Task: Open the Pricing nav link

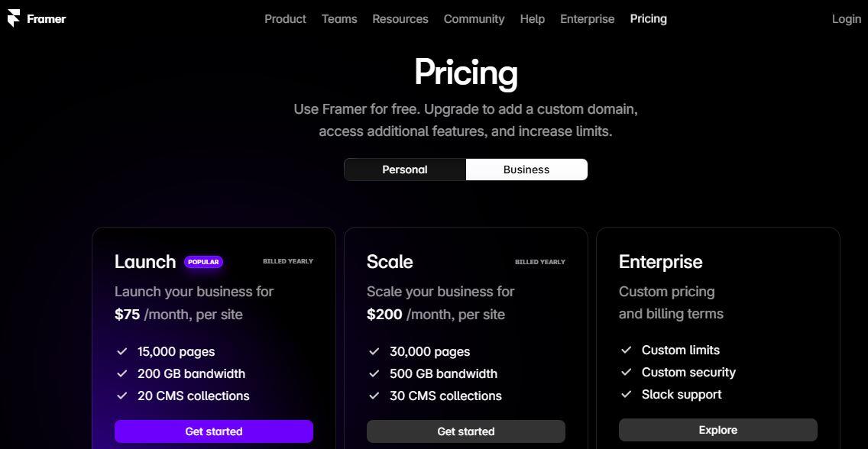Action: (648, 19)
